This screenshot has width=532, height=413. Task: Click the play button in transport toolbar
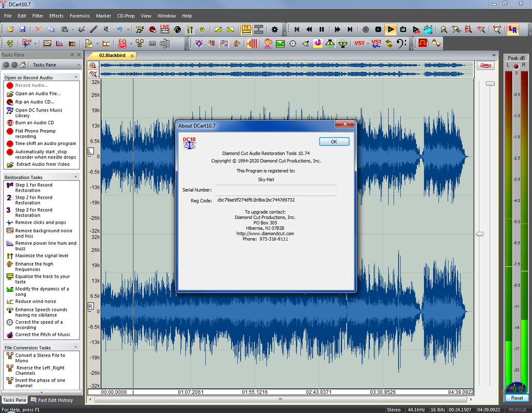tap(390, 29)
